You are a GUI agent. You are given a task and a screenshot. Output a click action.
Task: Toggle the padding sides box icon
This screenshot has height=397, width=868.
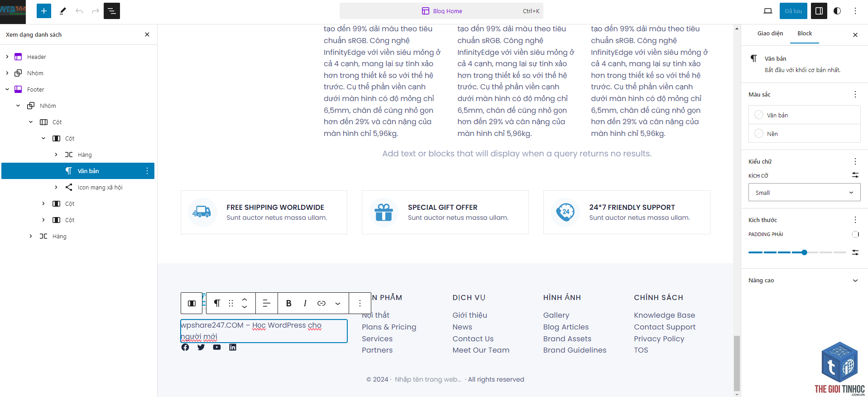tap(855, 234)
